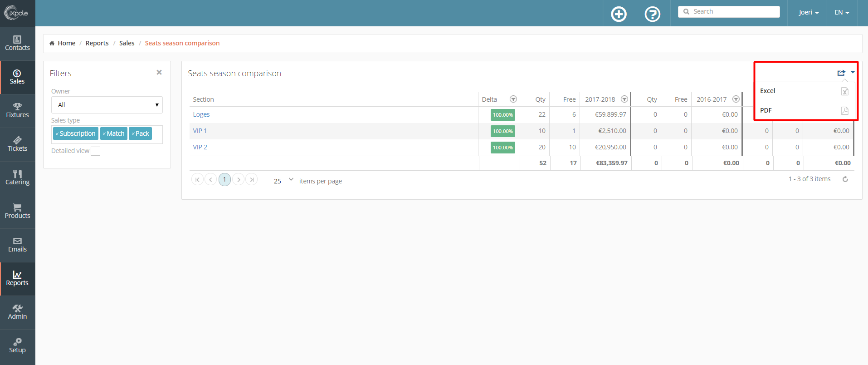Open the VIP 1 section link
Screen dimensions: 868x365
[200, 131]
